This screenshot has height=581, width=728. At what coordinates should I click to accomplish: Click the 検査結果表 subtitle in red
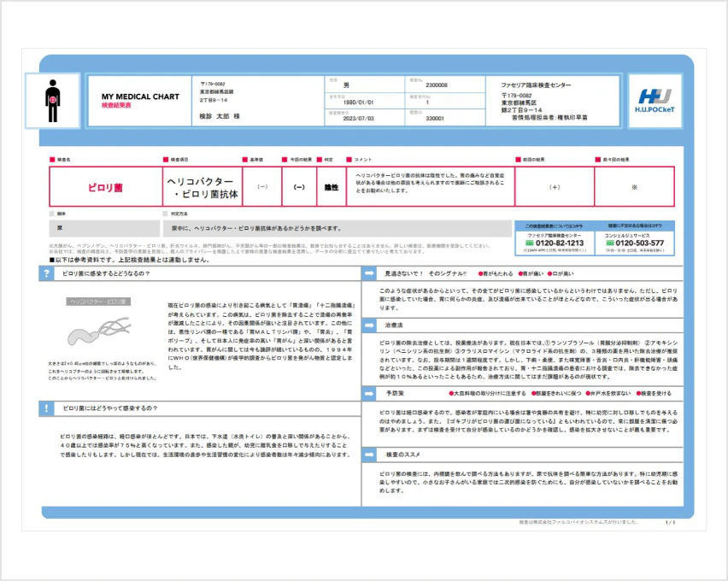click(116, 105)
